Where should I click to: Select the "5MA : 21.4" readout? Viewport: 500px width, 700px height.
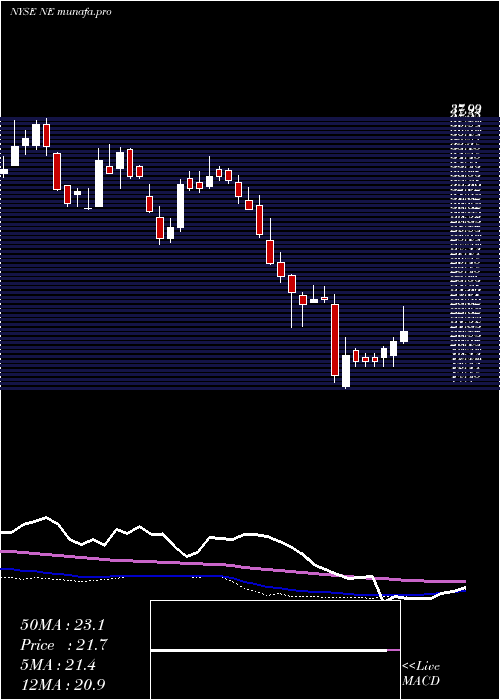[58, 665]
